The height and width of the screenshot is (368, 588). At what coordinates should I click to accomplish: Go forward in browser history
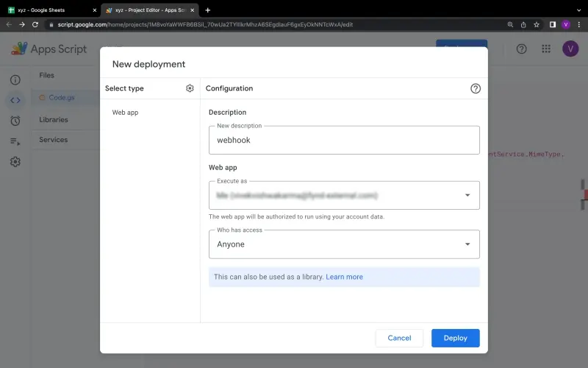[22, 24]
